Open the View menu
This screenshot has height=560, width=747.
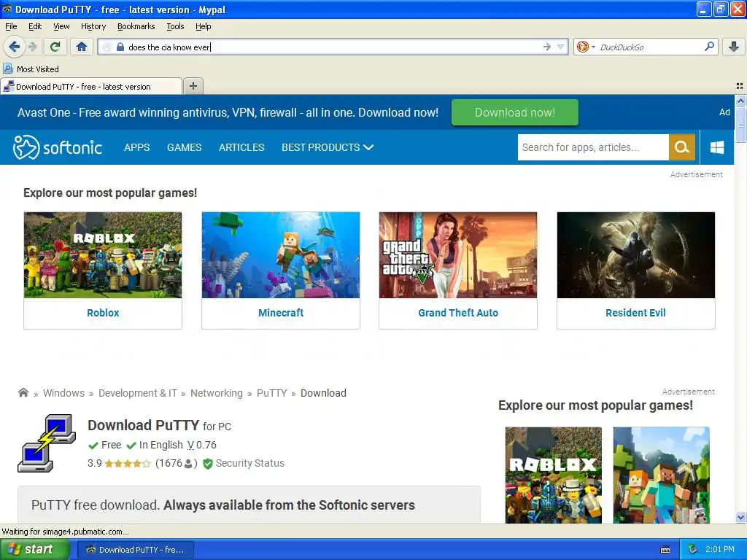[x=61, y=26]
